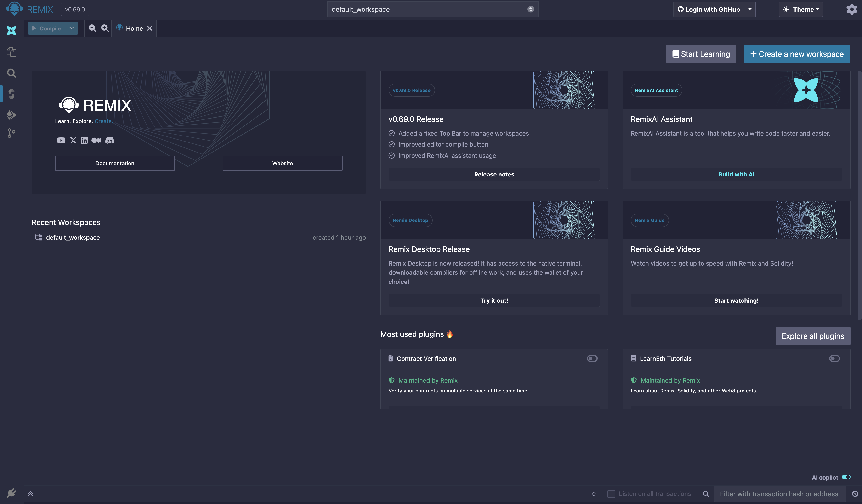
Task: Expand the Compile button dropdown chevron
Action: tap(72, 28)
